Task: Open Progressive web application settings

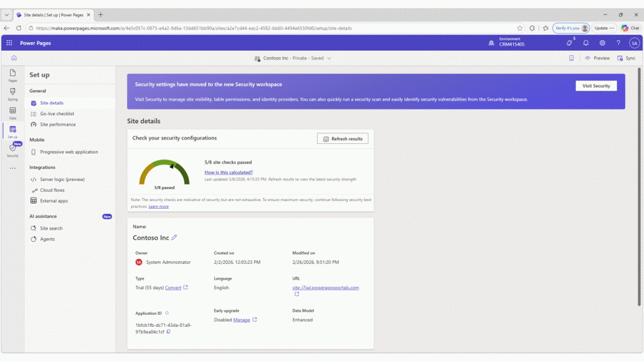Action: (x=69, y=152)
